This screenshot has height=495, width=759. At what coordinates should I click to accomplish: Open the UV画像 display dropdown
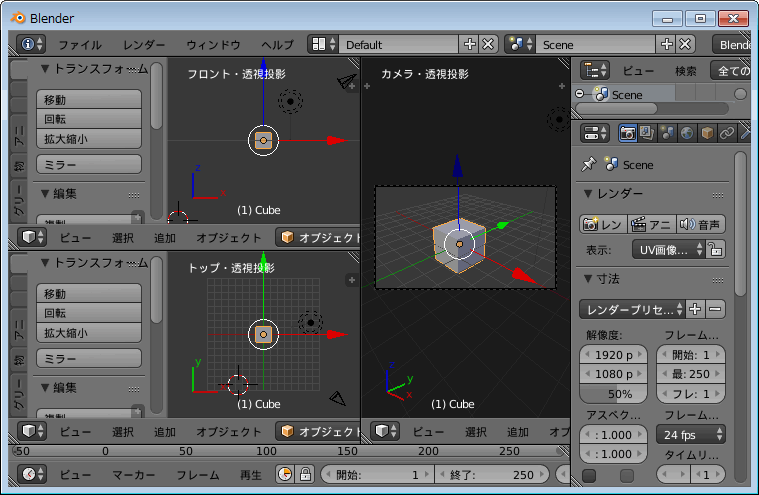click(668, 250)
